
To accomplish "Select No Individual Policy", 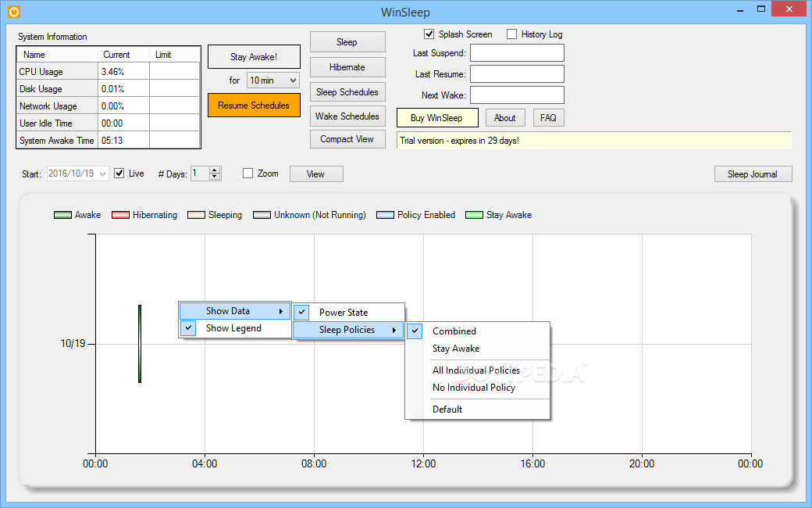I will (474, 388).
